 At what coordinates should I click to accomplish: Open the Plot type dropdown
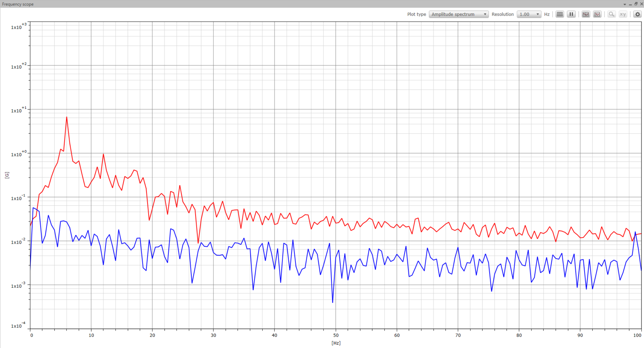click(x=458, y=14)
